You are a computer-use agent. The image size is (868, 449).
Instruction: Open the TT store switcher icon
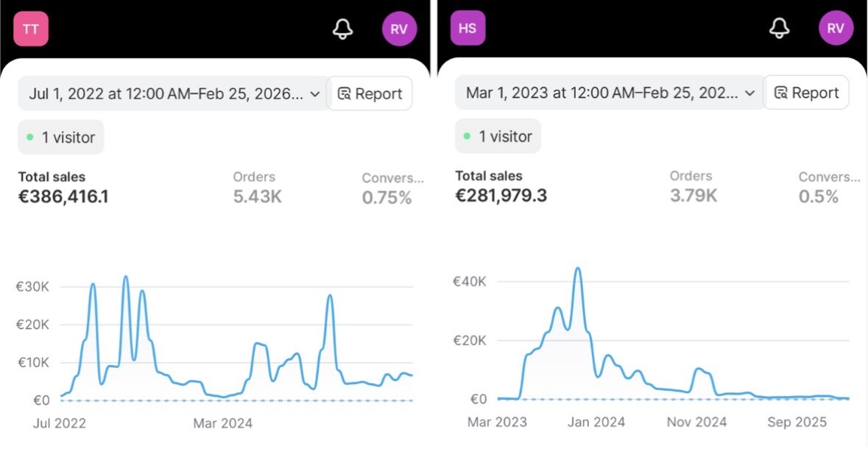(31, 29)
